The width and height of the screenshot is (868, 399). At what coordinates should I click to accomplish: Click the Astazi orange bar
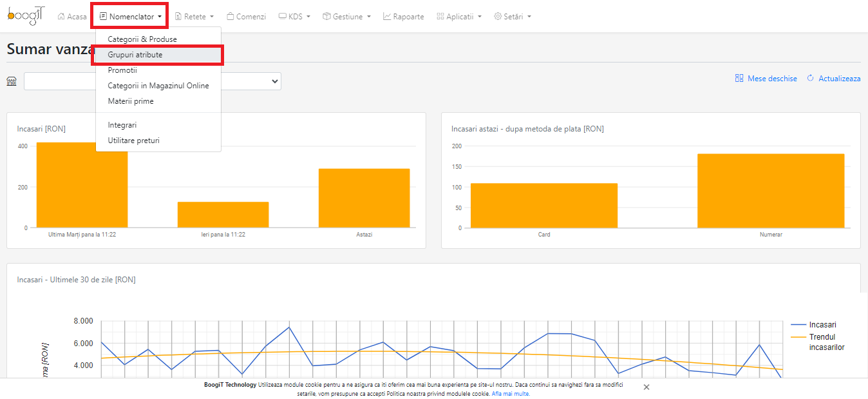pos(364,199)
